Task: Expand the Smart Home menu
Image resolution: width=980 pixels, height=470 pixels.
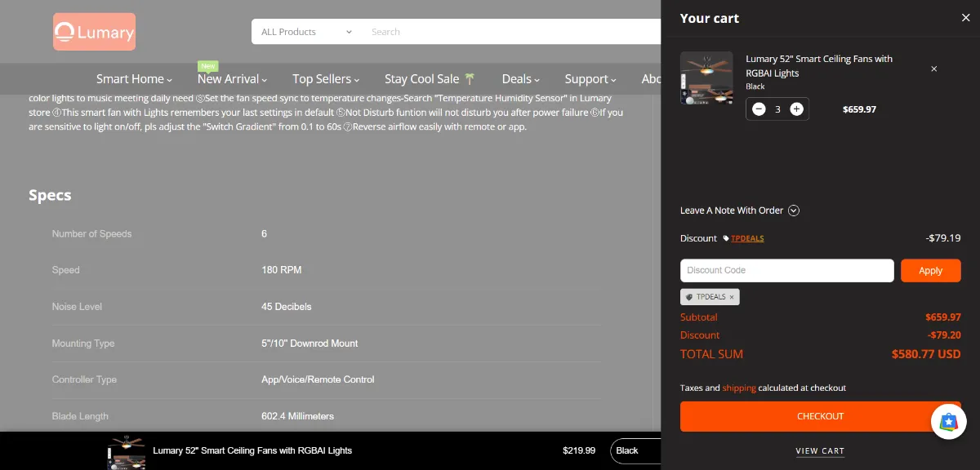Action: 134,79
